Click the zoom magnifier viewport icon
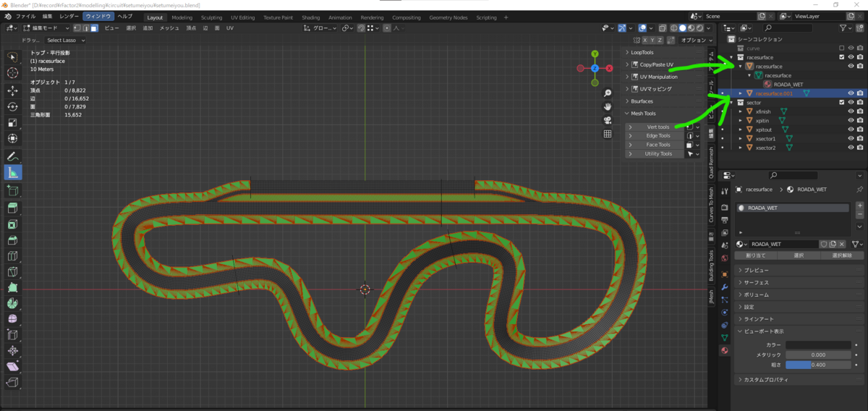Viewport: 868px width, 411px height. coord(608,92)
